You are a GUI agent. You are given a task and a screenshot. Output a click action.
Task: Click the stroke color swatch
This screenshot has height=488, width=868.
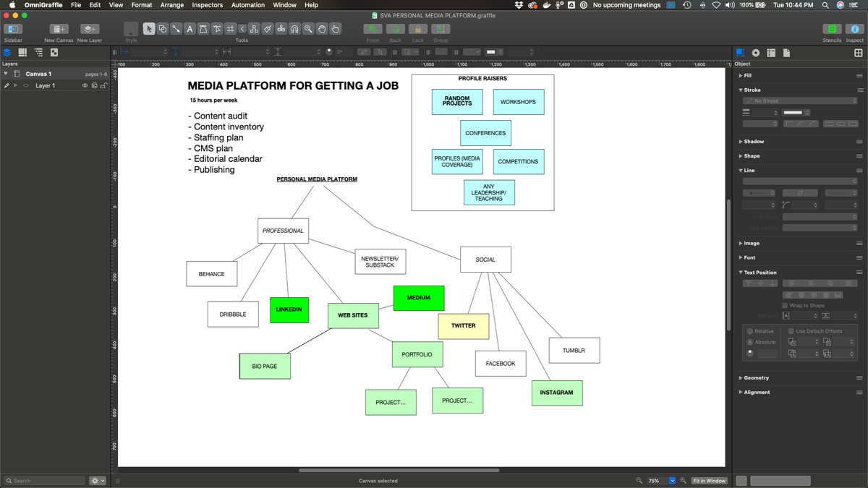tap(793, 112)
